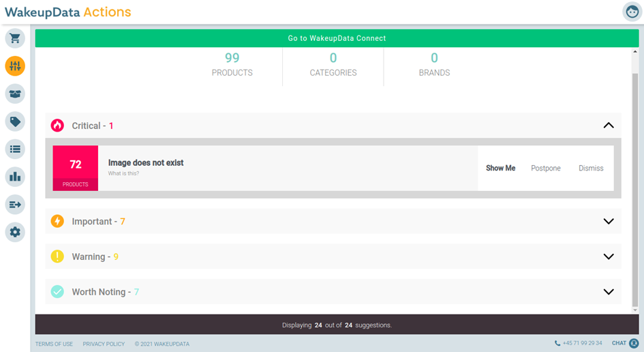Open the bar chart sidebar icon
The width and height of the screenshot is (644, 352).
click(15, 177)
